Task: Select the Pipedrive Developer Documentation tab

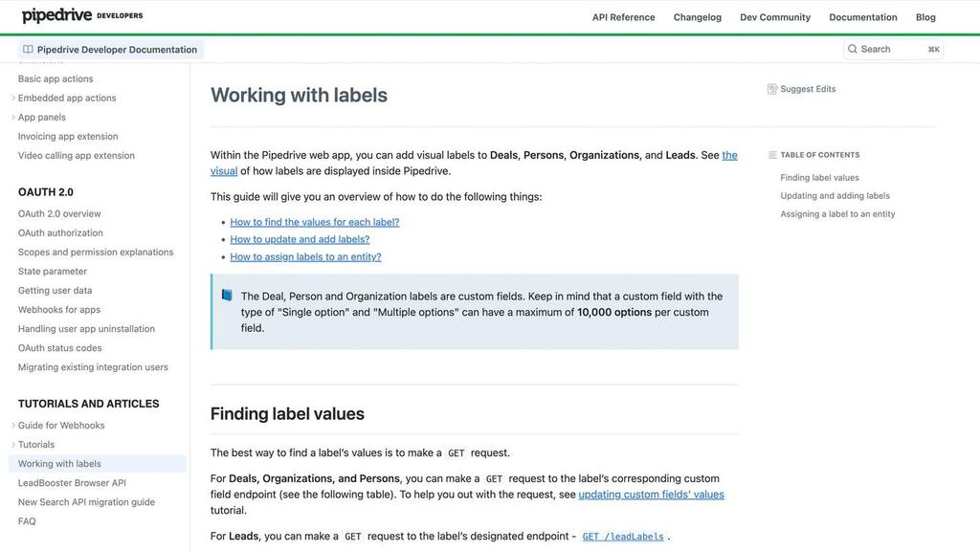Action: (x=110, y=50)
